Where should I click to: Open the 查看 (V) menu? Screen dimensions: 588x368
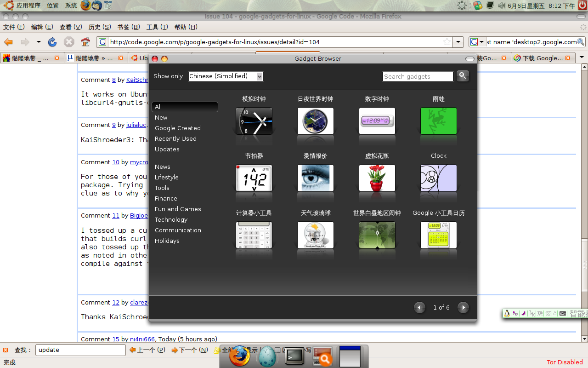click(x=71, y=27)
